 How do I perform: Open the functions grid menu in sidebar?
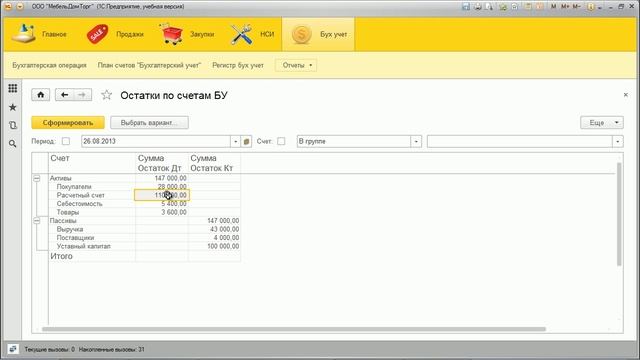pos(13,88)
